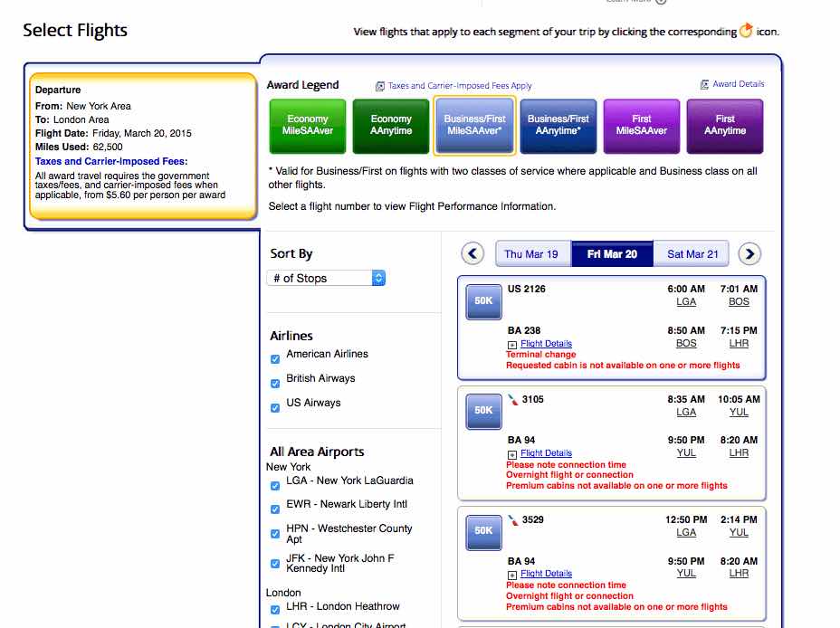This screenshot has width=840, height=628.
Task: Choose the Economy AAnytime award type
Action: (391, 126)
